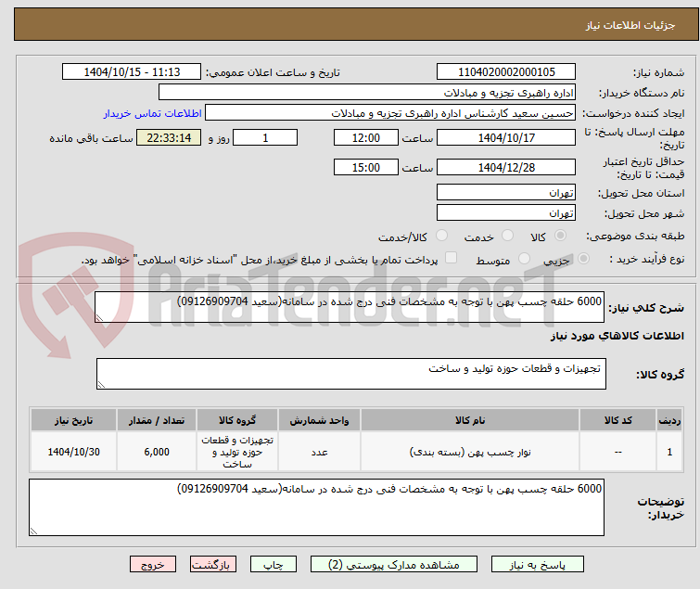Select the 'کالا/خدمت' radio button
The height and width of the screenshot is (589, 700).
pyautogui.click(x=441, y=236)
